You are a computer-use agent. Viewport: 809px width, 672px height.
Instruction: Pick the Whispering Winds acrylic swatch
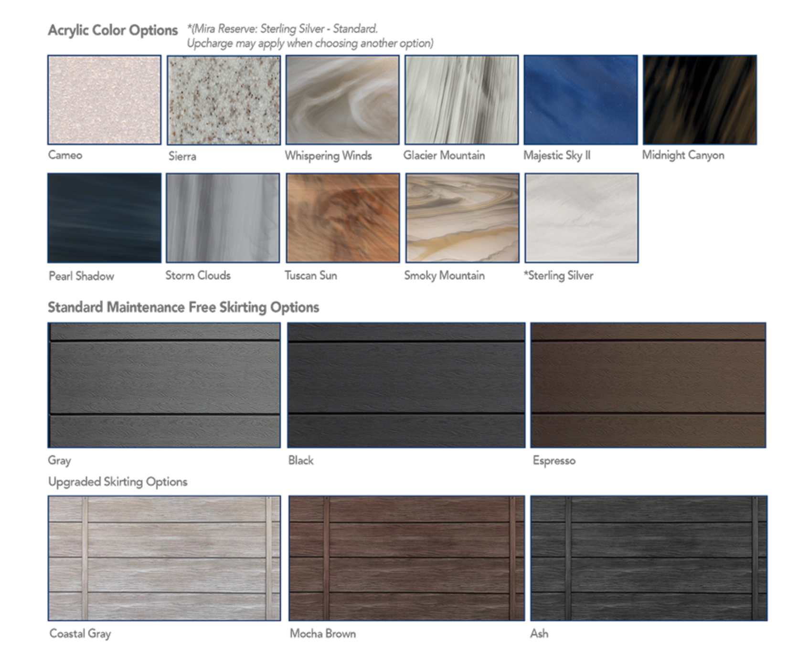(x=342, y=100)
